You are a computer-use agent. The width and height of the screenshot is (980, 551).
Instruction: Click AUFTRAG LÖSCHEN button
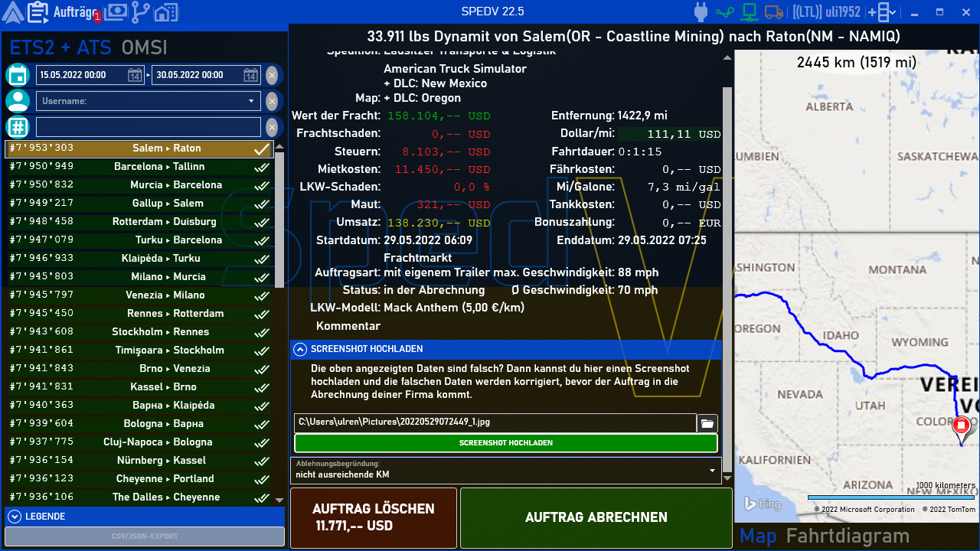[x=374, y=517]
